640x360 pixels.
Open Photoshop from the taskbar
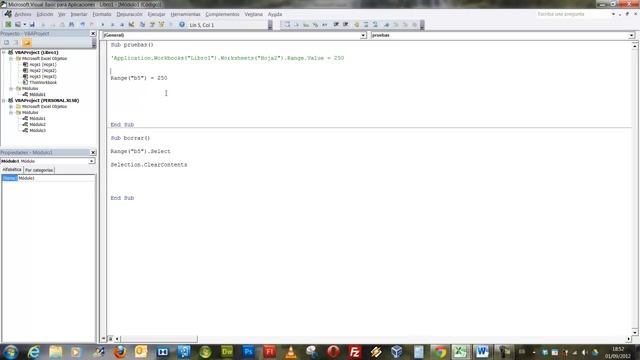(248, 351)
